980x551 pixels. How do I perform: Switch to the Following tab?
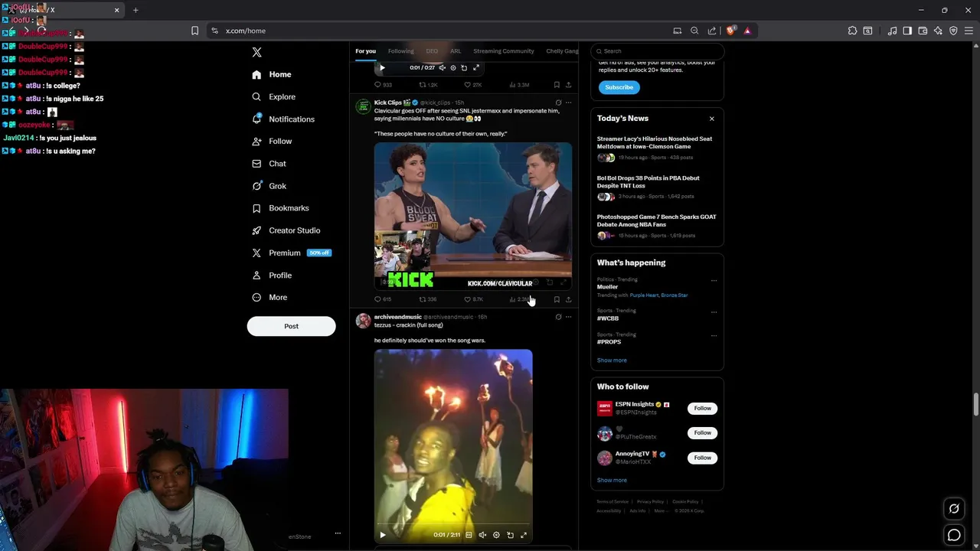tap(400, 51)
